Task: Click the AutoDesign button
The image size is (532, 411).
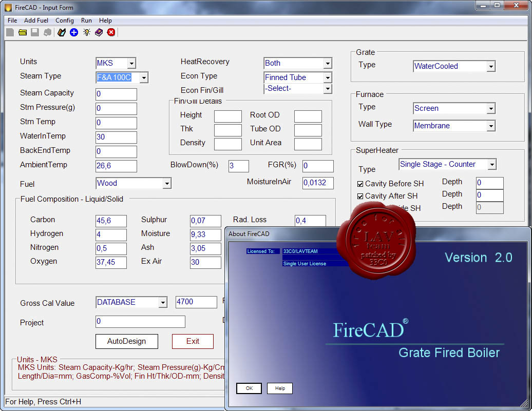Action: click(x=126, y=341)
